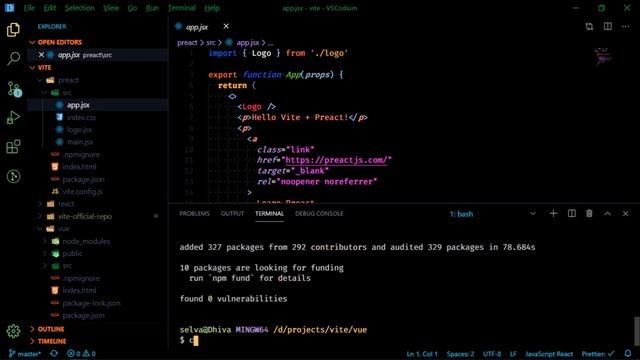
Task: Open the Help menu
Action: (212, 8)
